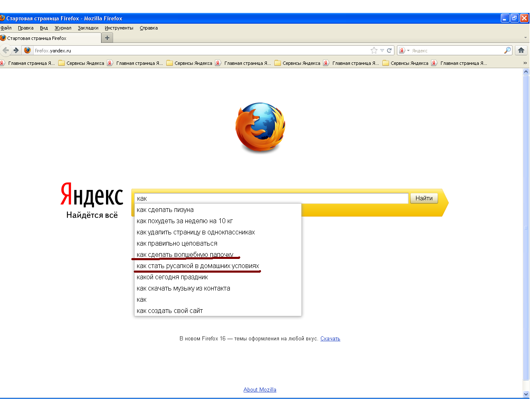
Task: Open the list all tabs dropdown arrow
Action: (525, 38)
